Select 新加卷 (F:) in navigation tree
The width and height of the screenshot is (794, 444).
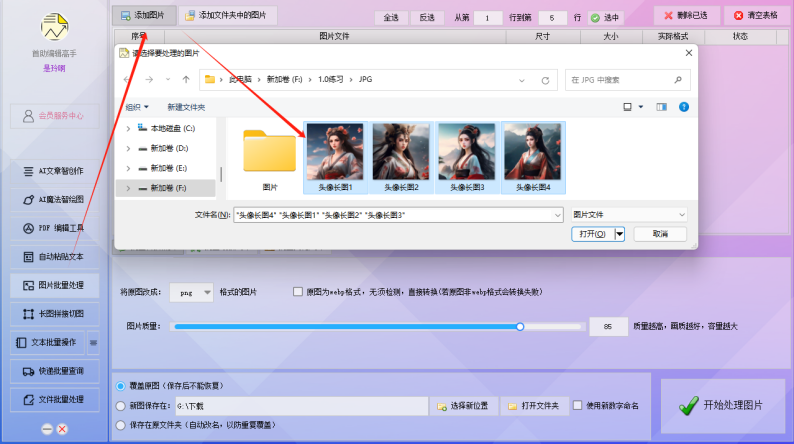(x=168, y=188)
